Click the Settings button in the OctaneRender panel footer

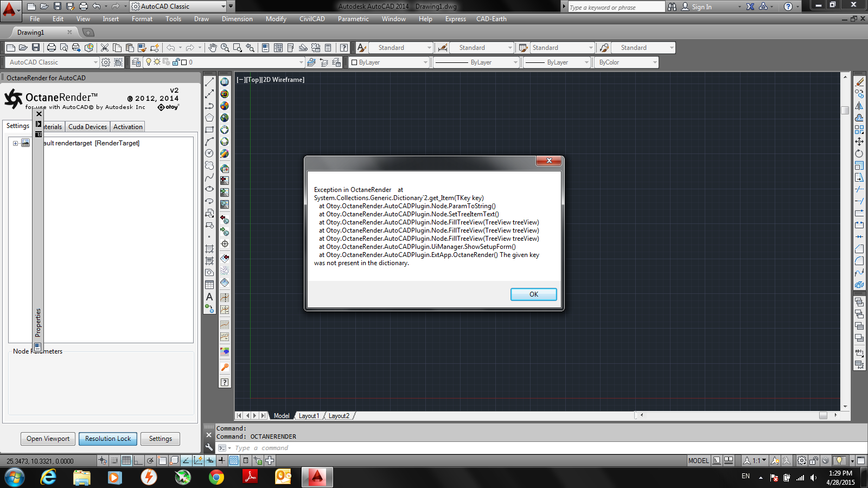tap(161, 439)
